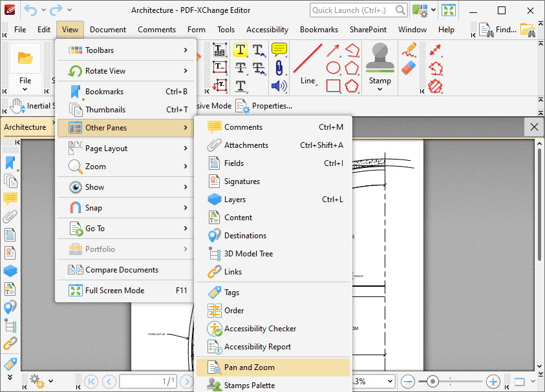This screenshot has width=545, height=392.
Task: Select the File Attachment paperclip tool
Action: point(279,68)
